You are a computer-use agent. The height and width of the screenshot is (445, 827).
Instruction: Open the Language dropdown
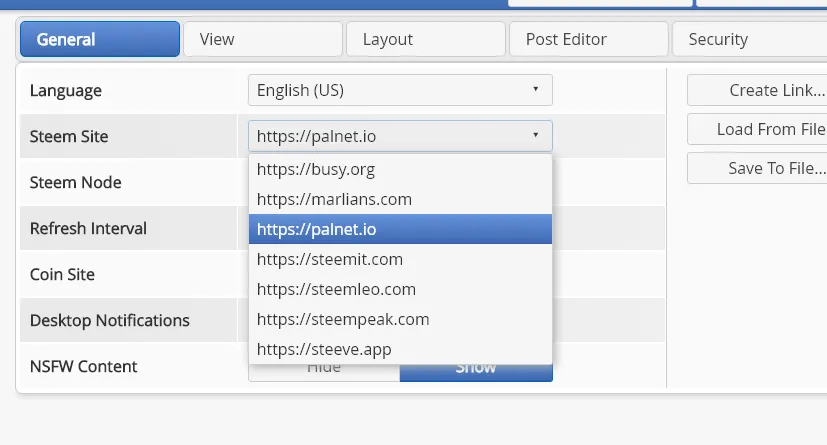point(400,90)
